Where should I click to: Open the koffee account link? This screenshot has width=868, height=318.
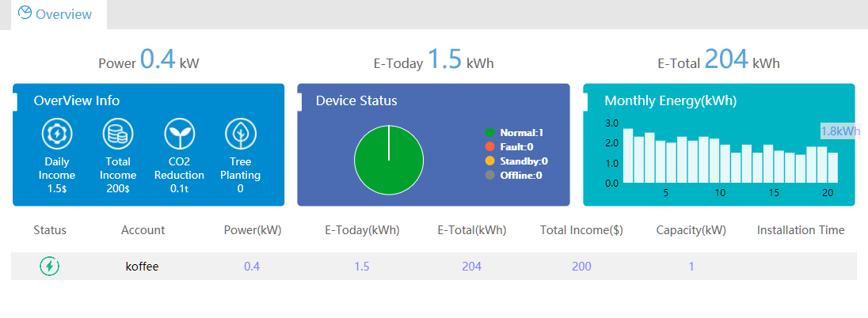coord(143,267)
